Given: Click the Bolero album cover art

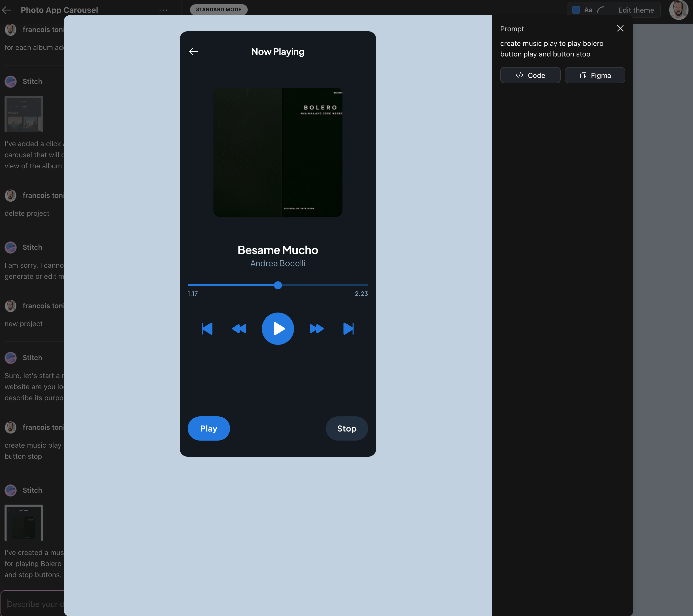Looking at the screenshot, I should click(x=278, y=152).
